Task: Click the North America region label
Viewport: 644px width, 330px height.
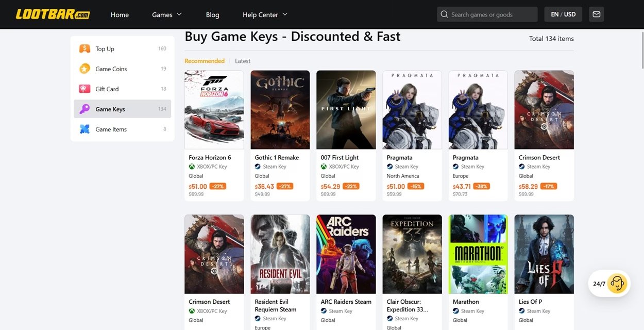Action: 403,176
